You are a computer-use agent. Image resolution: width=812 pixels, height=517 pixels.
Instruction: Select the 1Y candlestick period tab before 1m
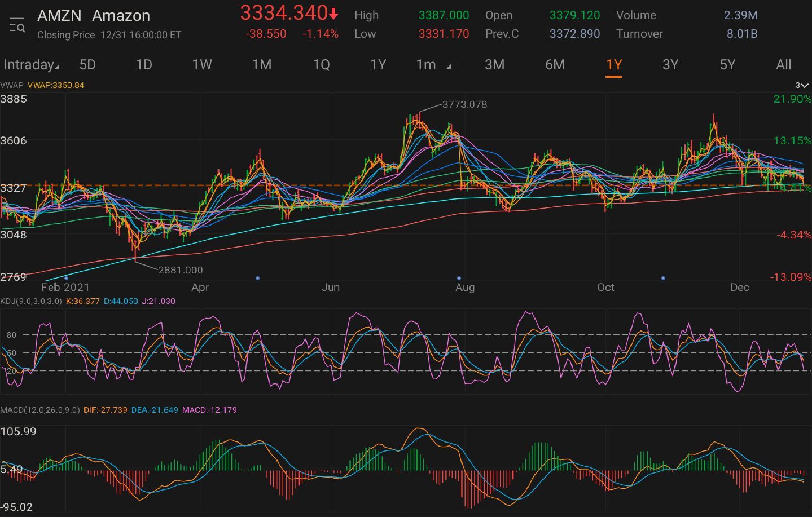click(378, 64)
